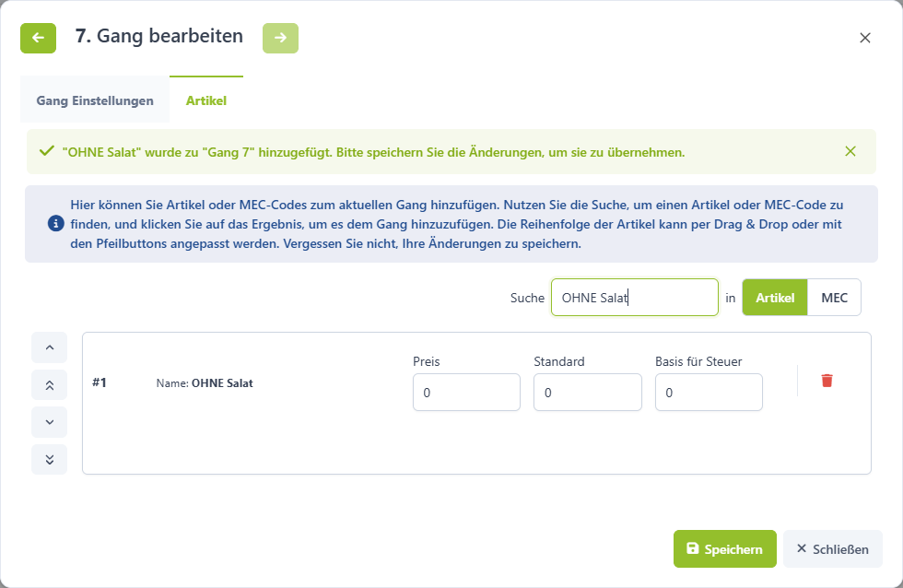Move article to top with double chevron
Image resolution: width=903 pixels, height=588 pixels.
tap(50, 384)
